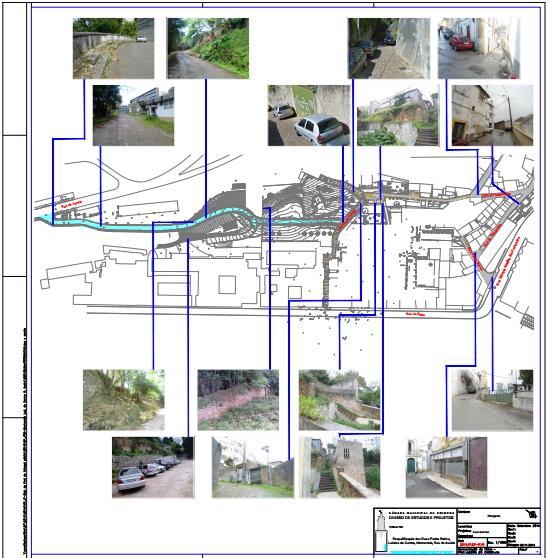The image size is (550, 558).
Task: Click the photo with the green door building
Action: pyautogui.click(x=446, y=467)
